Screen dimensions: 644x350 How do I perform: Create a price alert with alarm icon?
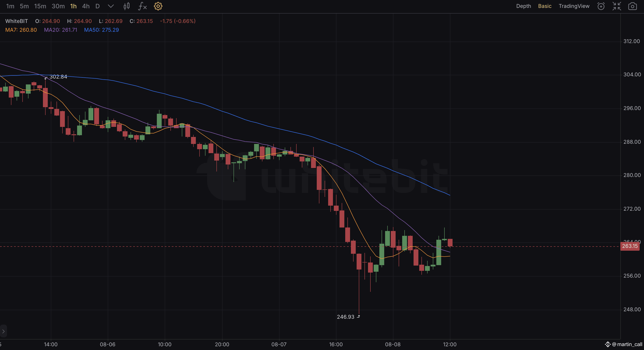(x=601, y=6)
